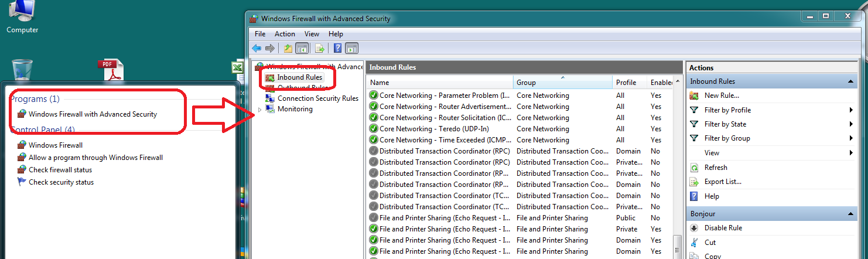Click the Excel file desktop icon
This screenshot has width=868, height=259.
pyautogui.click(x=237, y=67)
